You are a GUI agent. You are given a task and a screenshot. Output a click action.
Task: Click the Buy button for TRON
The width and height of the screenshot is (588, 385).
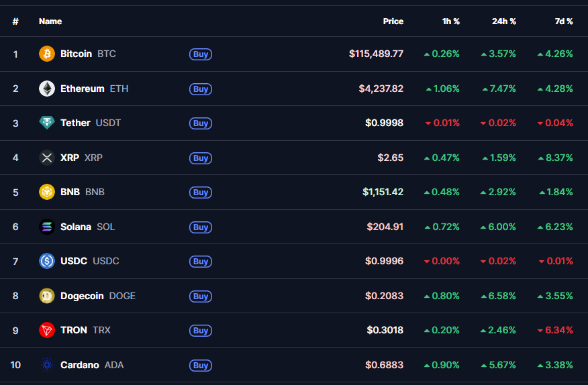(201, 331)
